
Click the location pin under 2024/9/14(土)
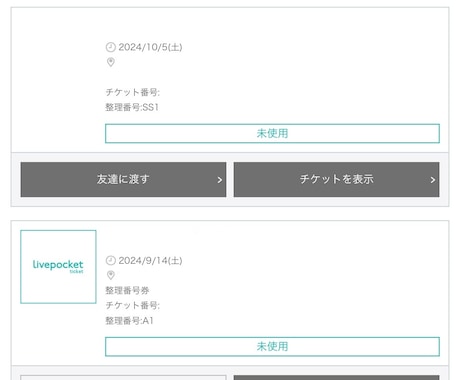(x=111, y=275)
